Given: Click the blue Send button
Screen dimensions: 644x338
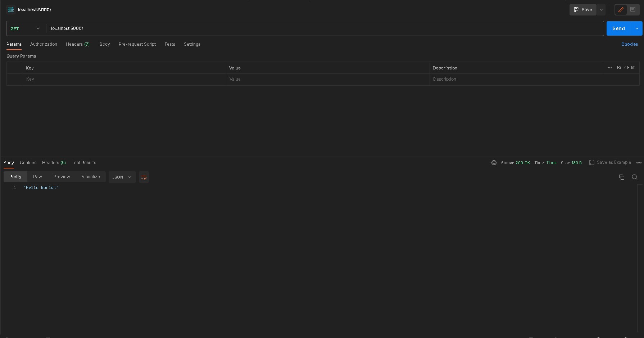Looking at the screenshot, I should pos(618,28).
